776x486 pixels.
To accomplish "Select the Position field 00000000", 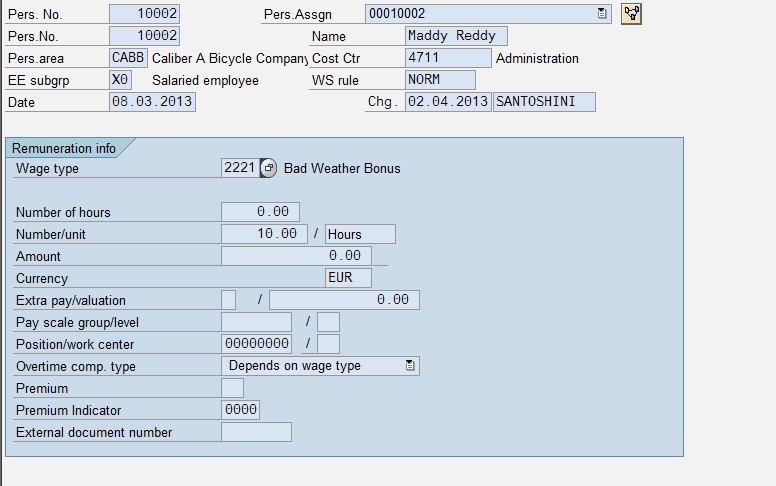I will 256,343.
